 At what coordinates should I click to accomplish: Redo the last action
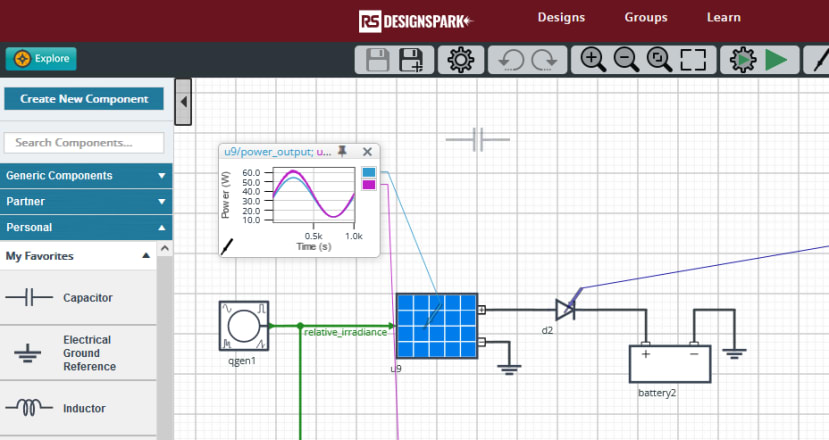tap(545, 60)
